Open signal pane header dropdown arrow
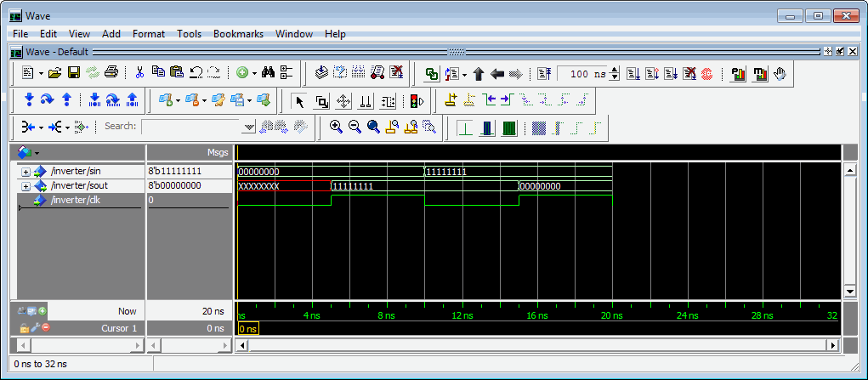The height and width of the screenshot is (380, 868). pyautogui.click(x=37, y=152)
